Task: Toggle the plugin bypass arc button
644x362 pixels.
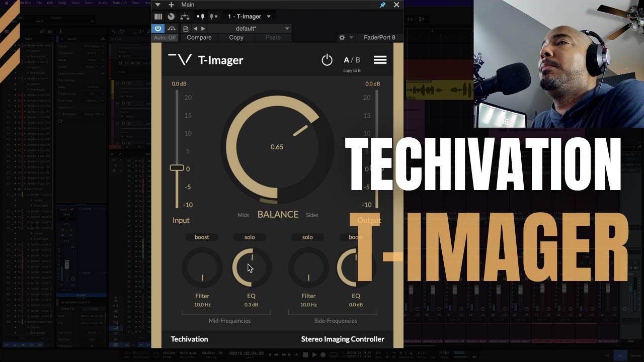Action: pyautogui.click(x=172, y=29)
